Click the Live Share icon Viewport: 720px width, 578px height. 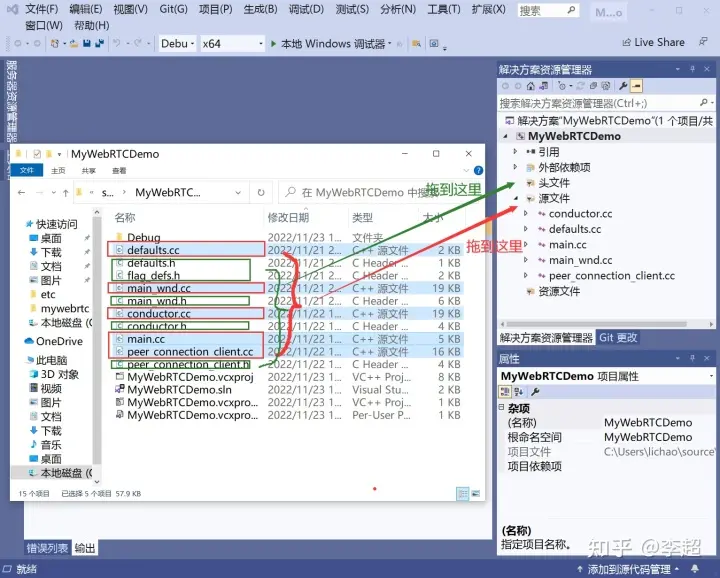point(626,43)
